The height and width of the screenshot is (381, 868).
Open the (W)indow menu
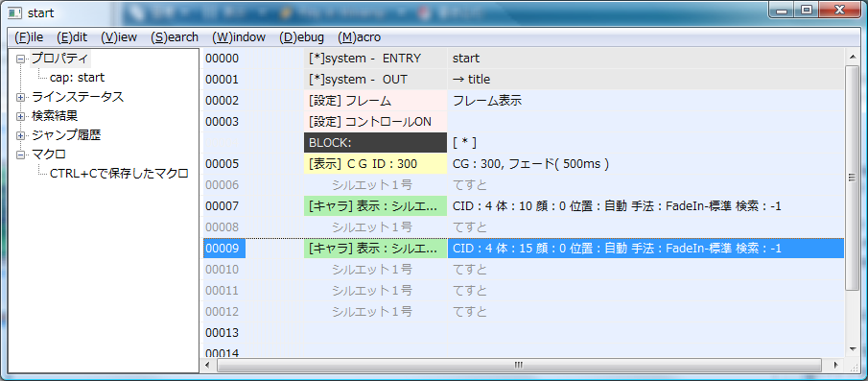click(x=239, y=37)
